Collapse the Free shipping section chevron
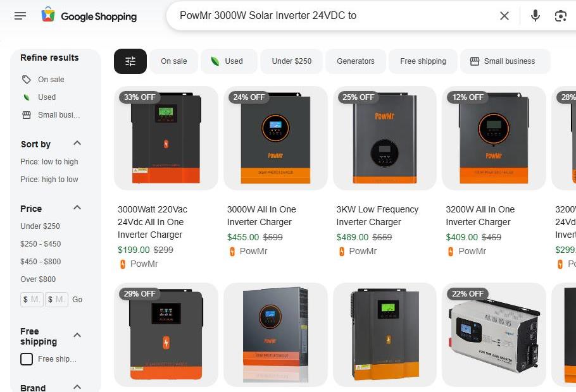This screenshot has width=576, height=392. tap(77, 335)
